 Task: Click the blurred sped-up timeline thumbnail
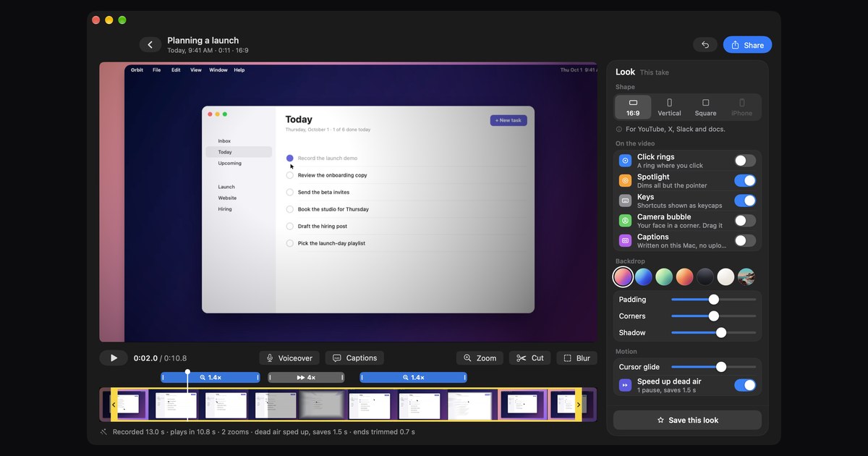(x=321, y=405)
